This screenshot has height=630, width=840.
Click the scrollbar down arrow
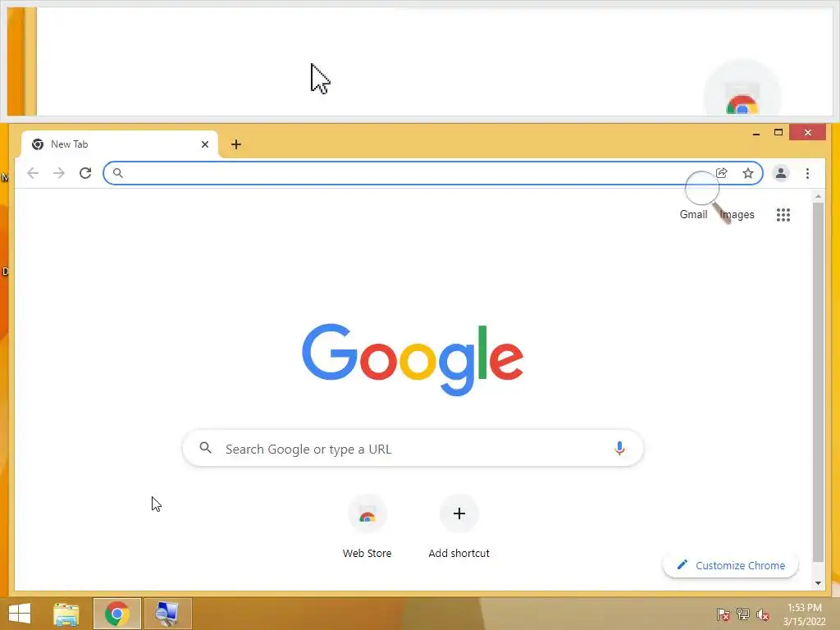coord(818,583)
